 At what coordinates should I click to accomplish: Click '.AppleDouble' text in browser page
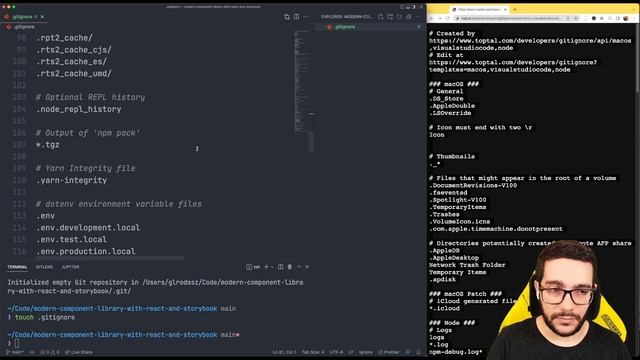pos(452,106)
